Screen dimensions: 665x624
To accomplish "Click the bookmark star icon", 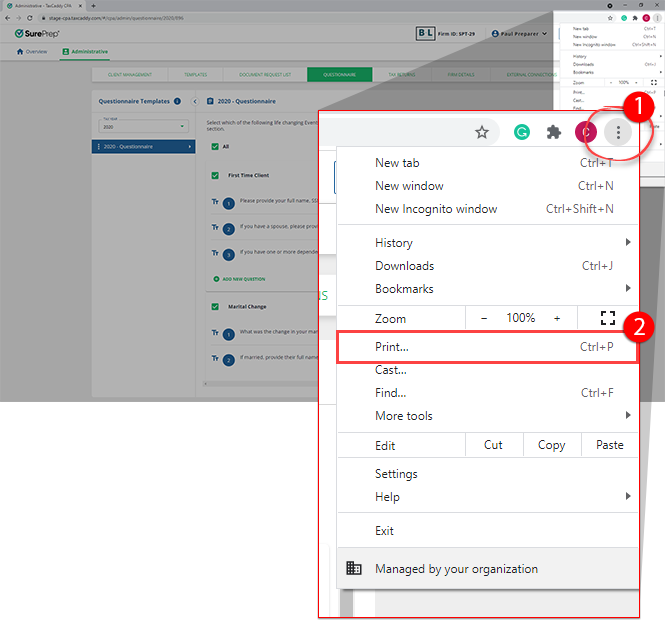I will click(x=482, y=132).
